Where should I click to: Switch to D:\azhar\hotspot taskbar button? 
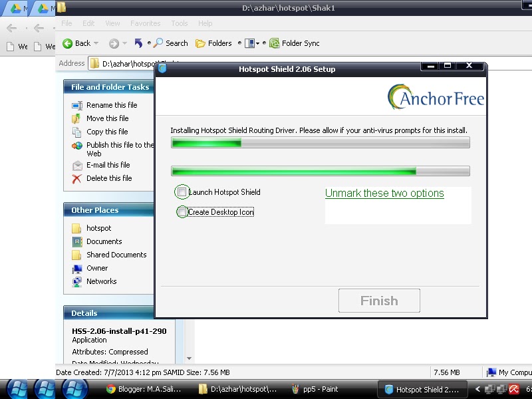click(238, 389)
